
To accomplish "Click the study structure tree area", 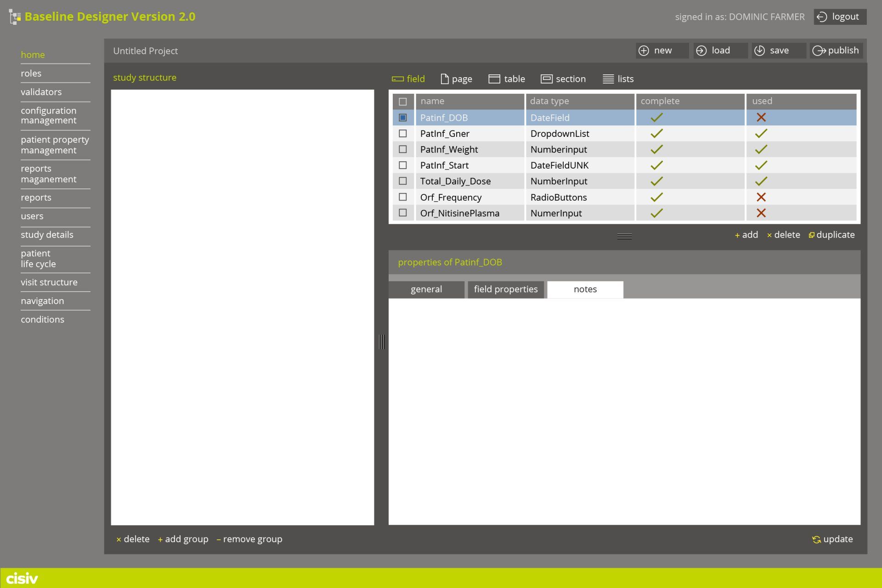I will [x=242, y=307].
